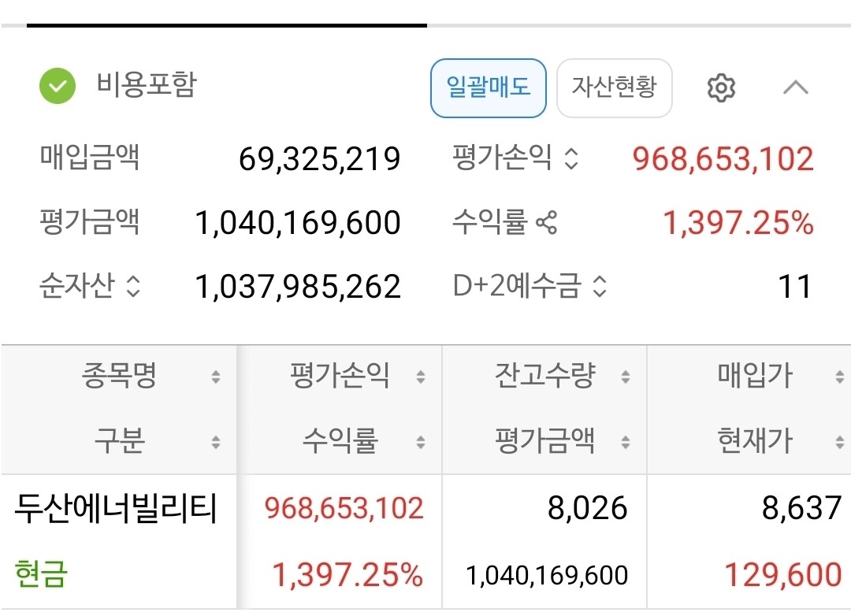
Task: Change the D+2예수금 up-down selector
Action: [599, 286]
